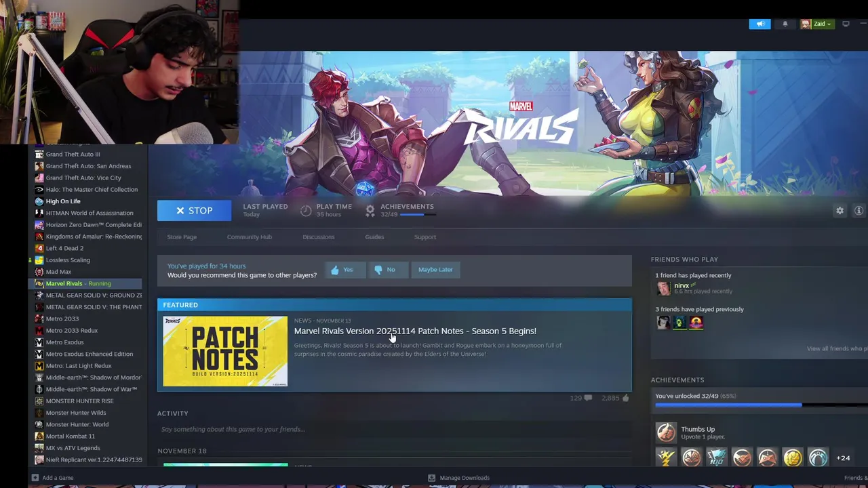868x488 pixels.
Task: Open the Achievements trophy icon
Action: pos(370,211)
